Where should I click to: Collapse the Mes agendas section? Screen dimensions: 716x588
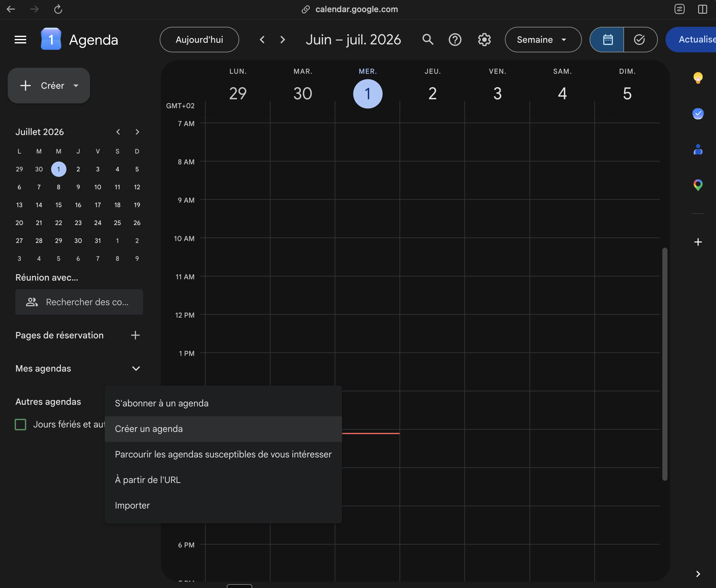click(136, 368)
